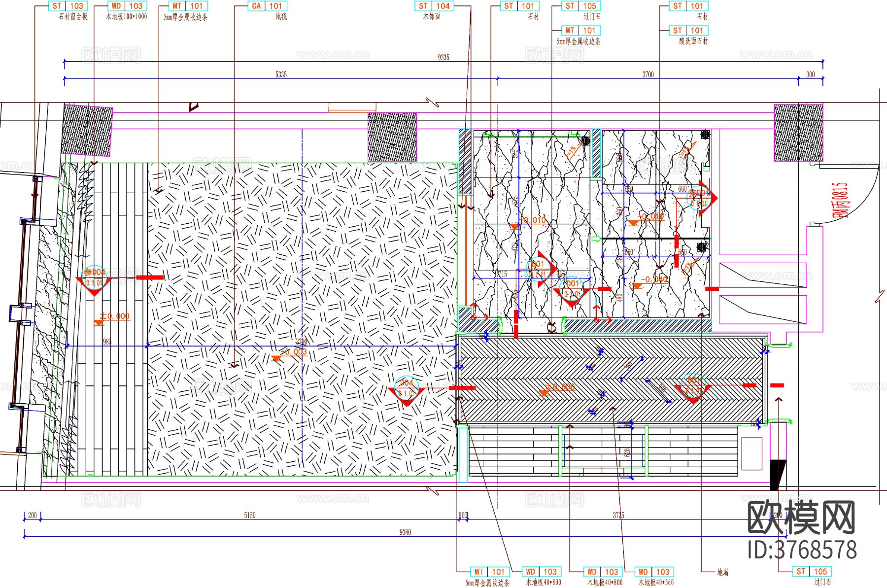The image size is (887, 588).
Task: Click the 地毯 label under CA 101
Action: [x=281, y=17]
